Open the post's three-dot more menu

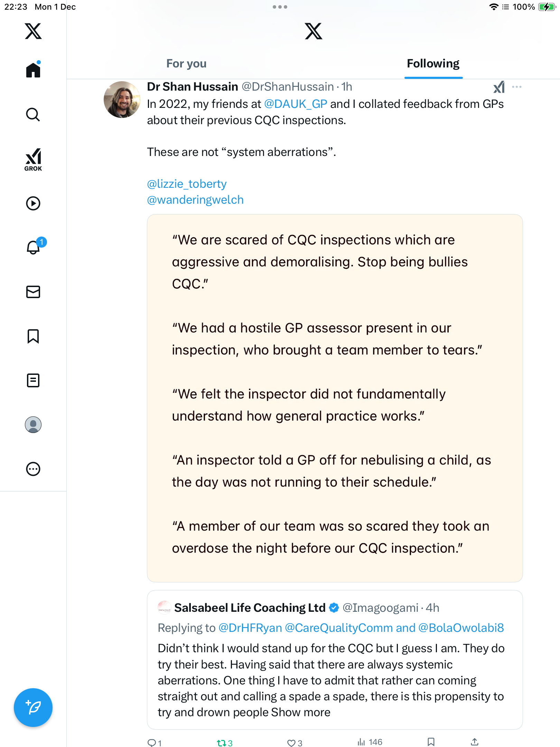517,87
